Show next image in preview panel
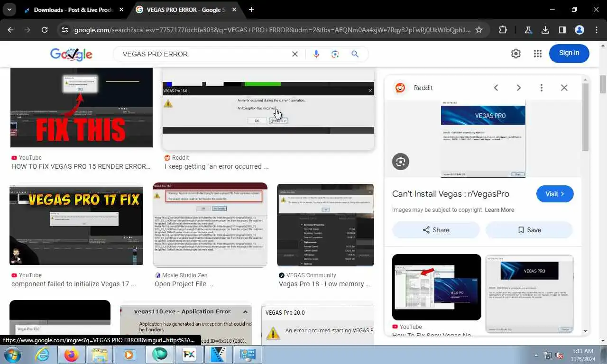The width and height of the screenshot is (607, 364). click(519, 88)
